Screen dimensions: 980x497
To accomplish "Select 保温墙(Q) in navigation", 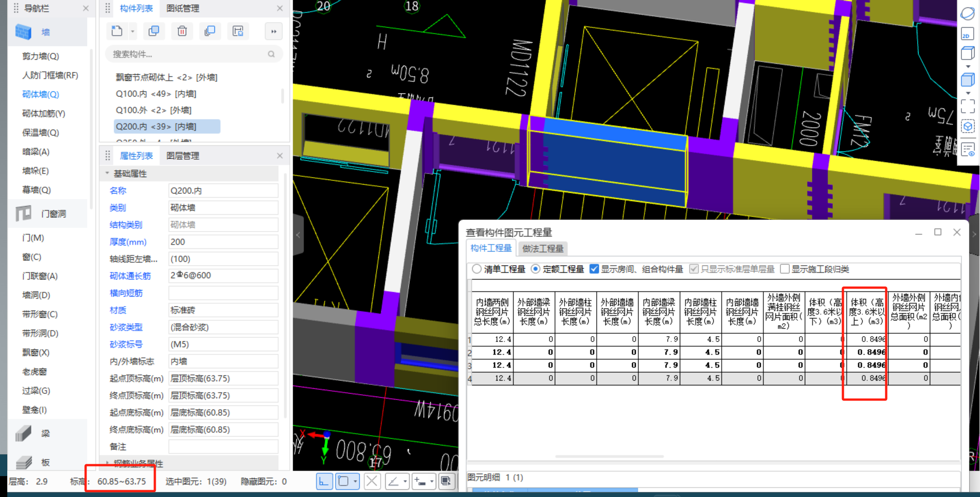I will pos(41,132).
